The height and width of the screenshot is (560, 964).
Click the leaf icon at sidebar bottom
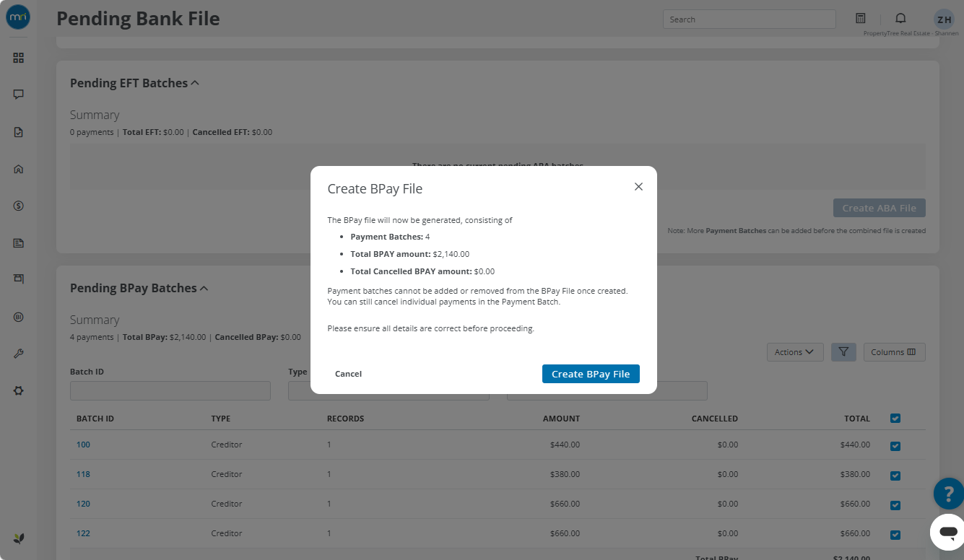(19, 538)
